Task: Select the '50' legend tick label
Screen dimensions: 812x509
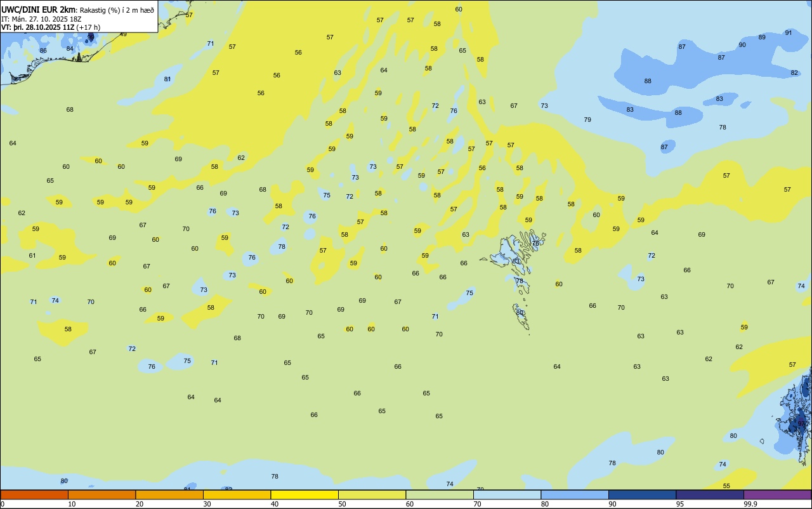Action: (342, 504)
